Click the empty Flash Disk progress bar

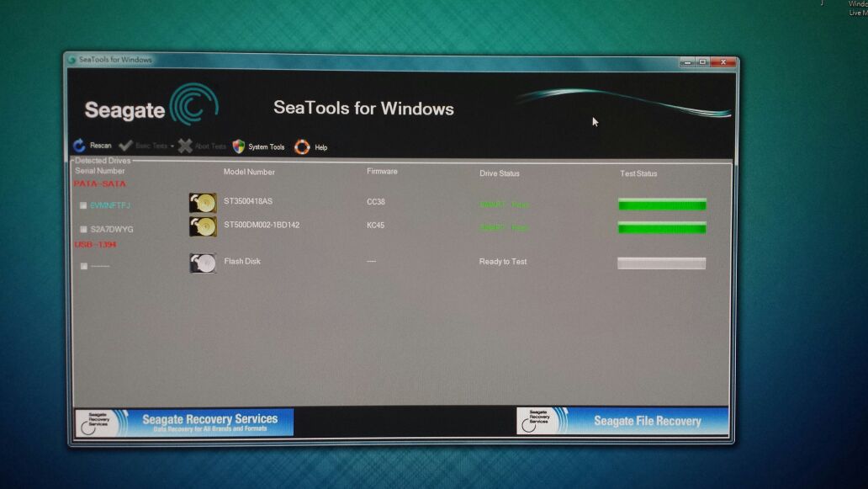pos(662,263)
